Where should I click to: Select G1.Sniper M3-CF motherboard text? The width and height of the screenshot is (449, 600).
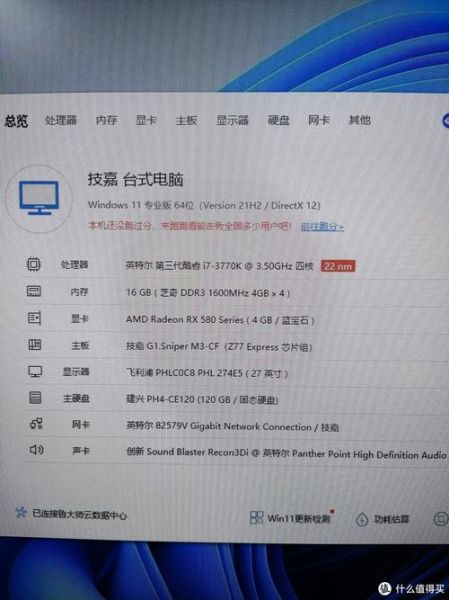coord(219,347)
